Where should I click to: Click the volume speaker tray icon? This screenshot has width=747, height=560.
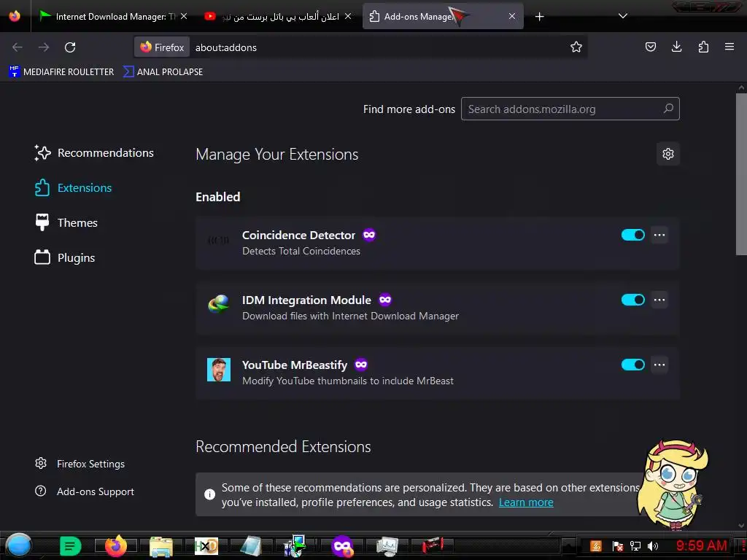653,545
